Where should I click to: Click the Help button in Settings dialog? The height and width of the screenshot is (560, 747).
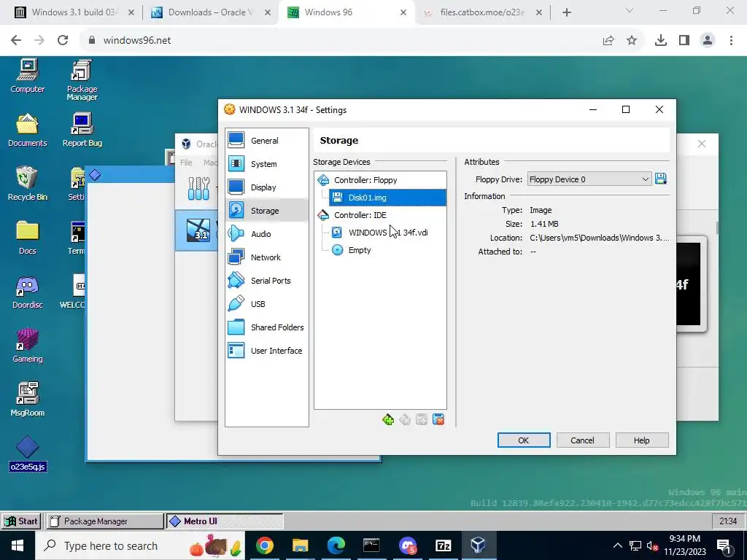point(641,440)
